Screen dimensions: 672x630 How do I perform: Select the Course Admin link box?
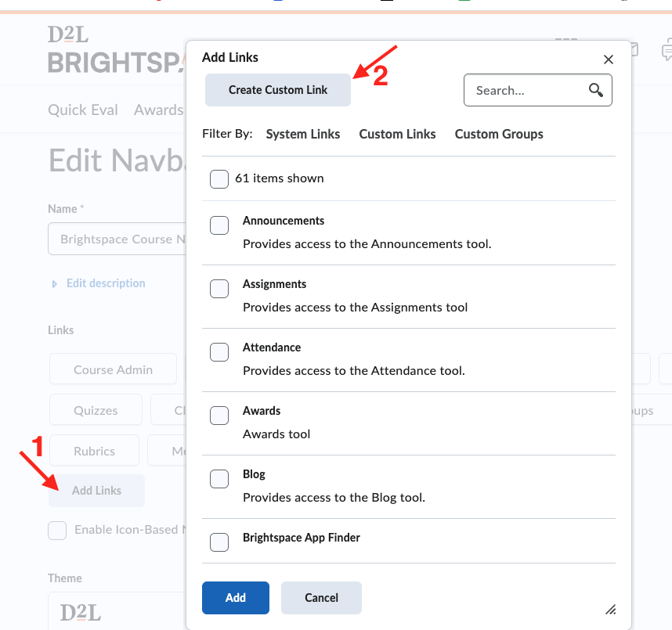(x=113, y=369)
